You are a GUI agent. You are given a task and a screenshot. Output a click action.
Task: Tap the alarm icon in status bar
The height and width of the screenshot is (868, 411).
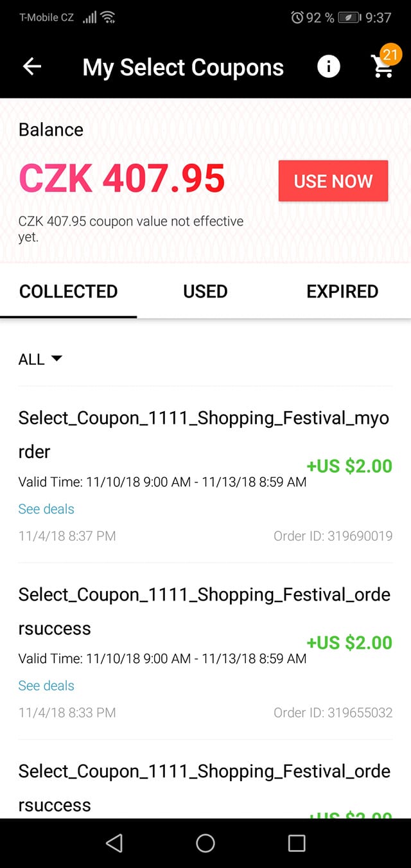297,17
